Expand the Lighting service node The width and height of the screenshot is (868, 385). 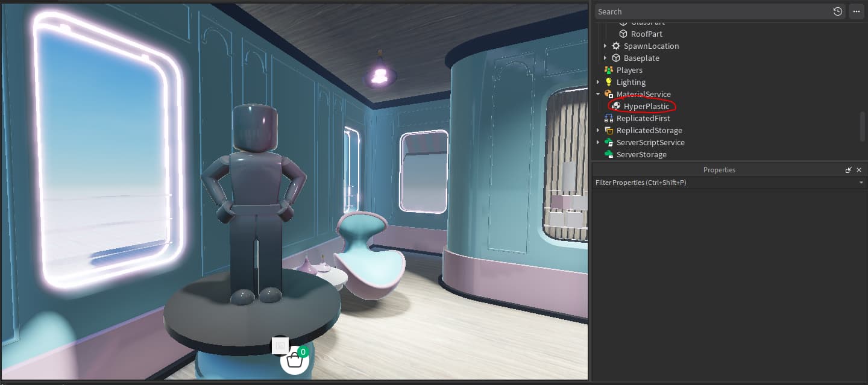(598, 82)
